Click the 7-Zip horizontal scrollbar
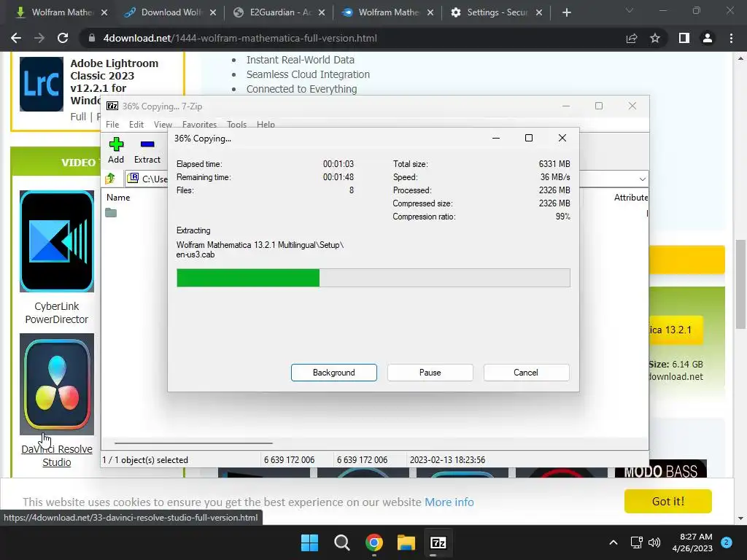747x560 pixels. [x=193, y=443]
